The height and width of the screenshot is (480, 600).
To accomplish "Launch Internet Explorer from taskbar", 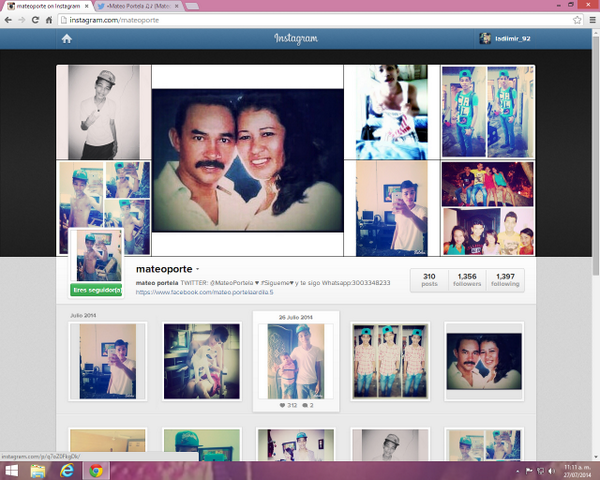I will coord(67,470).
